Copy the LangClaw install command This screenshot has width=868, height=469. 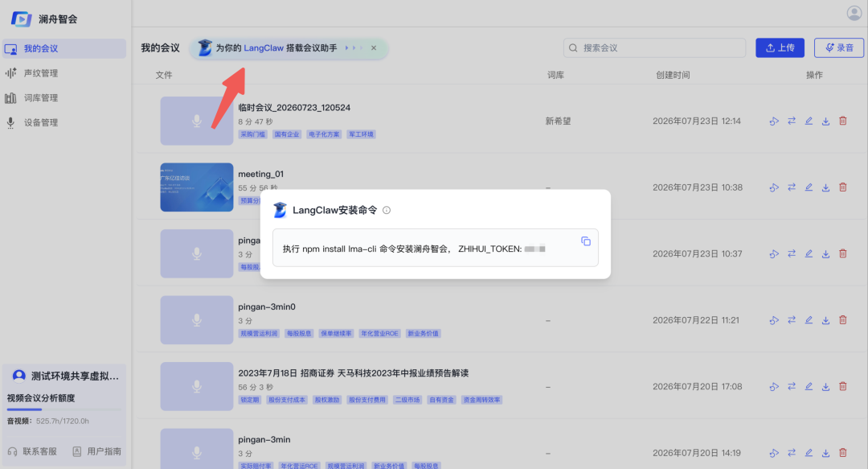click(x=586, y=241)
